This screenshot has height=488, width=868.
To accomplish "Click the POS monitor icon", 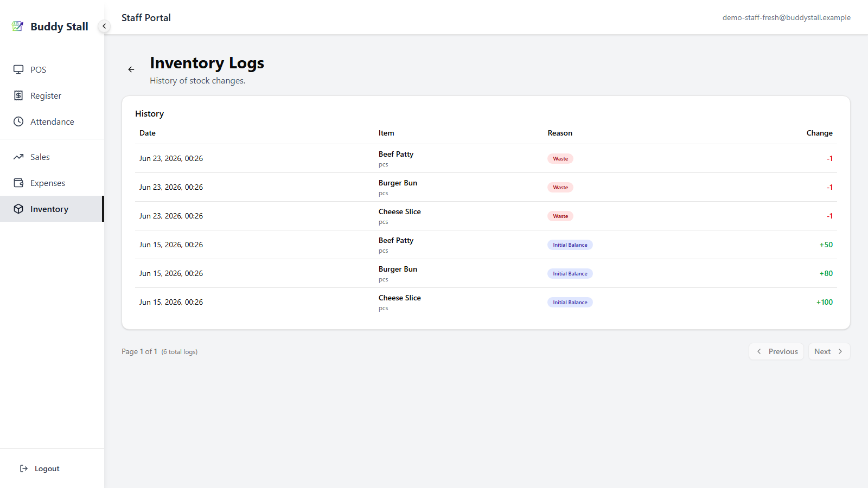I will point(18,69).
